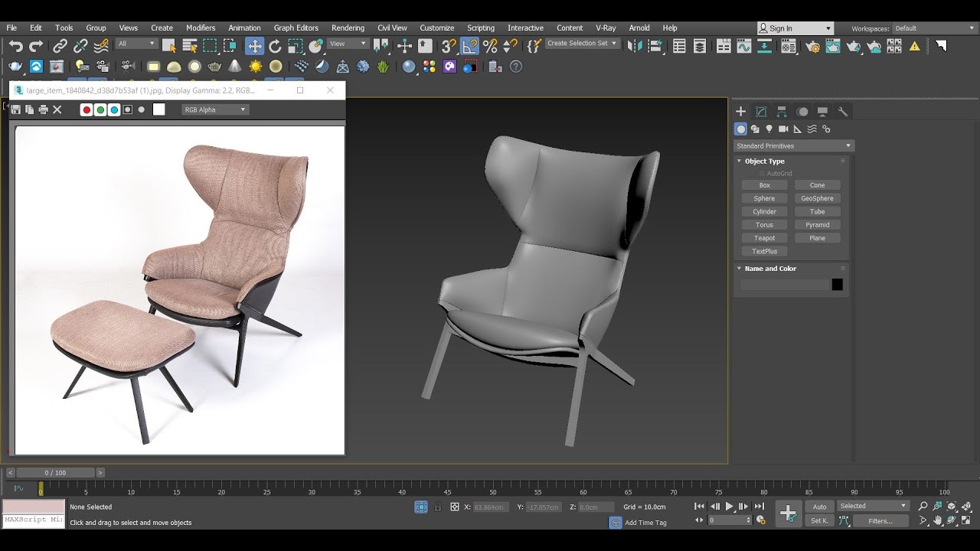Click the object name input field
This screenshot has width=980, height=551.
784,285
